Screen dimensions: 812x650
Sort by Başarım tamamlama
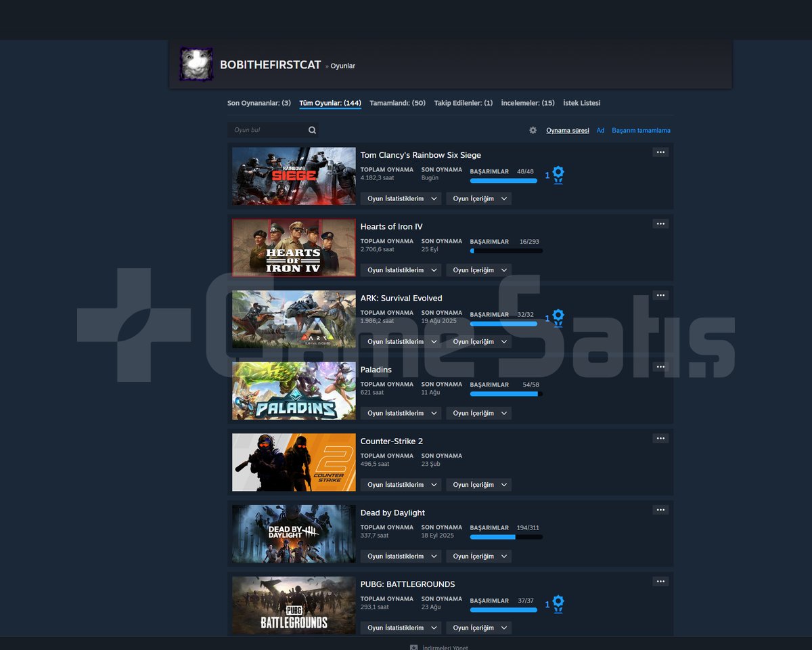click(x=641, y=131)
